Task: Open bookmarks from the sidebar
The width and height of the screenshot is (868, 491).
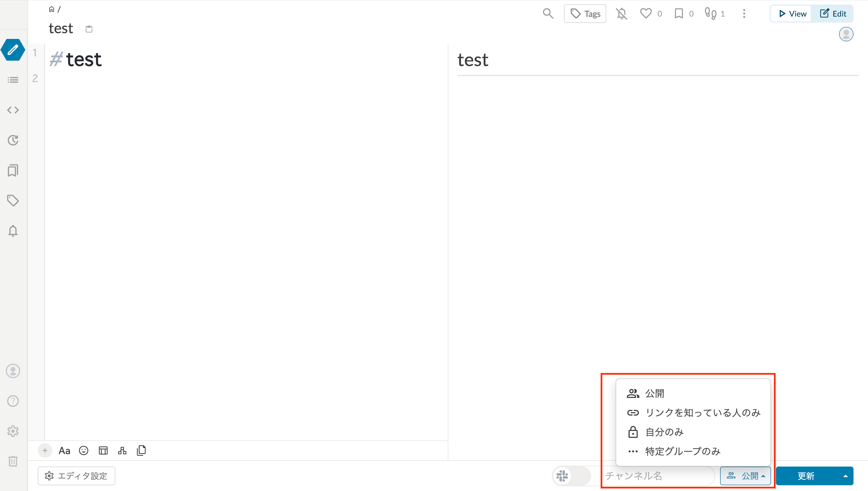Action: [x=13, y=170]
